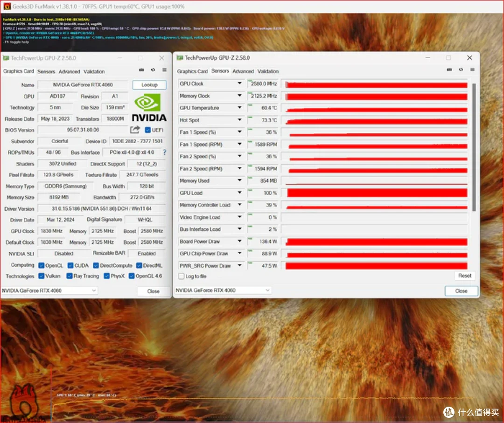
Task: Switch to Validation tab in Sensors window
Action: (268, 71)
